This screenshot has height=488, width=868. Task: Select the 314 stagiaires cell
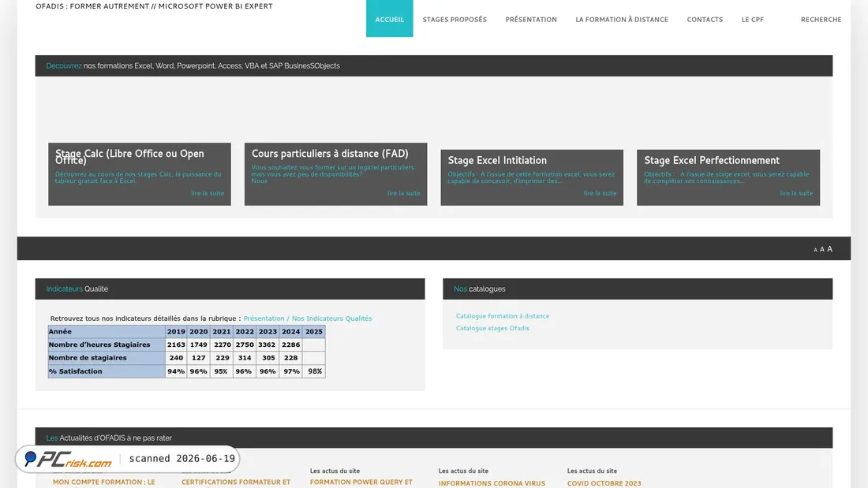coord(244,358)
